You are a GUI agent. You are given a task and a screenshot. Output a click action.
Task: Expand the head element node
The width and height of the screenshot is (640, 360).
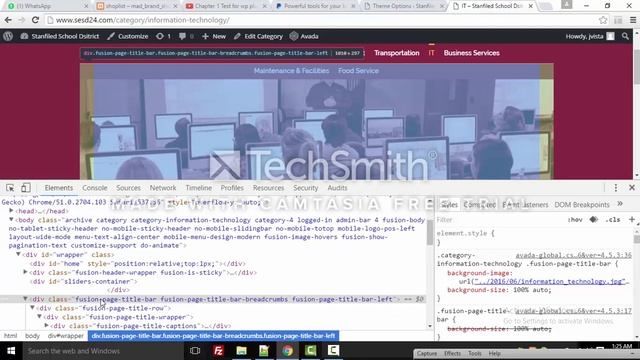click(x=11, y=211)
